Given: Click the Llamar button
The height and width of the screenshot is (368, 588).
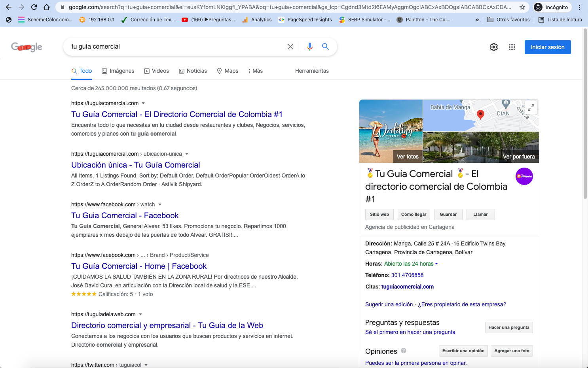Looking at the screenshot, I should pyautogui.click(x=480, y=214).
